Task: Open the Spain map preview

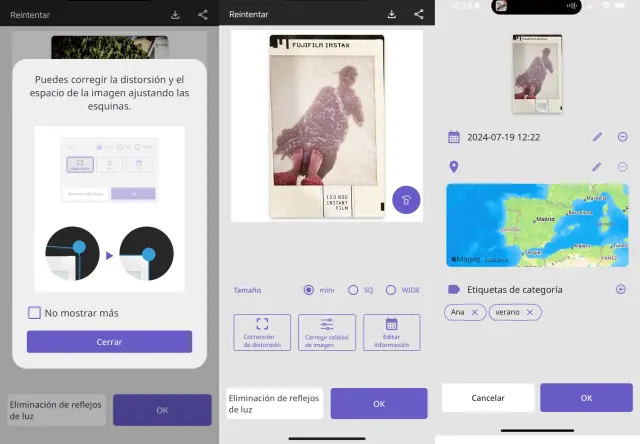Action: tap(537, 225)
